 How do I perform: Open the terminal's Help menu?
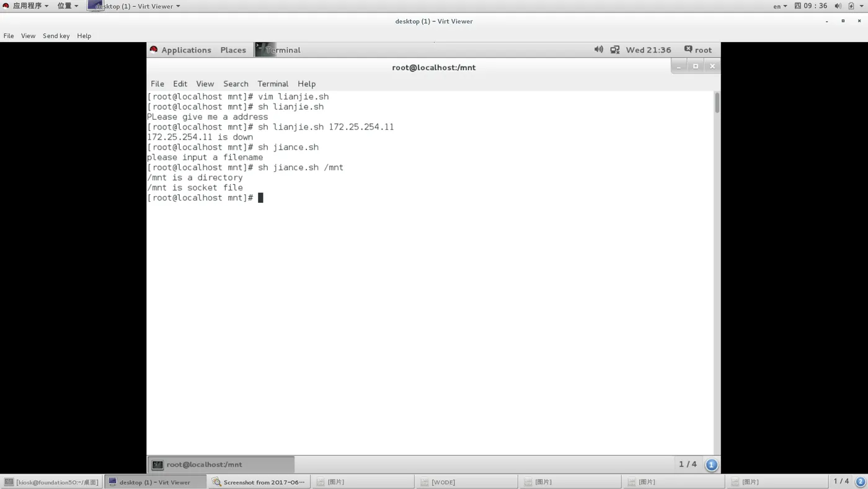tap(306, 84)
